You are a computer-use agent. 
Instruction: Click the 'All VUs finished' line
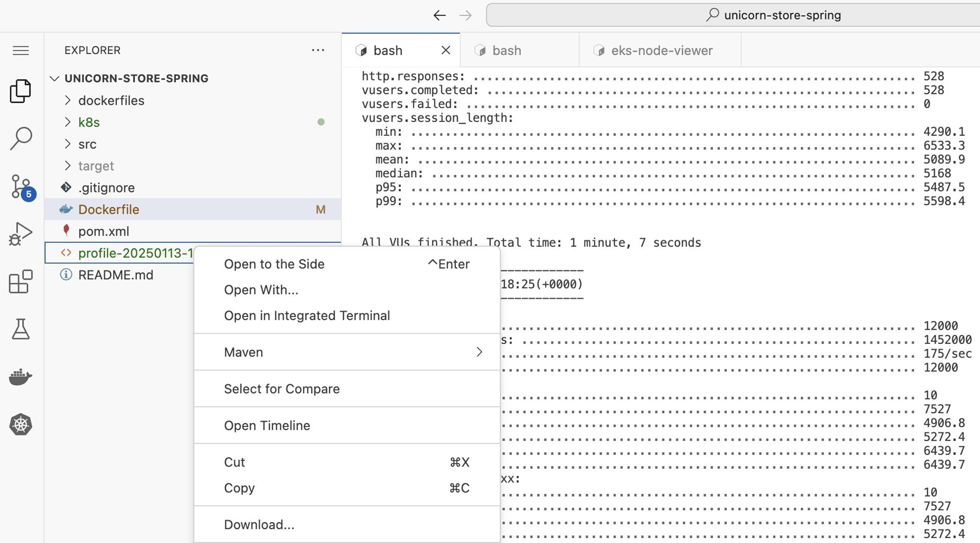531,242
